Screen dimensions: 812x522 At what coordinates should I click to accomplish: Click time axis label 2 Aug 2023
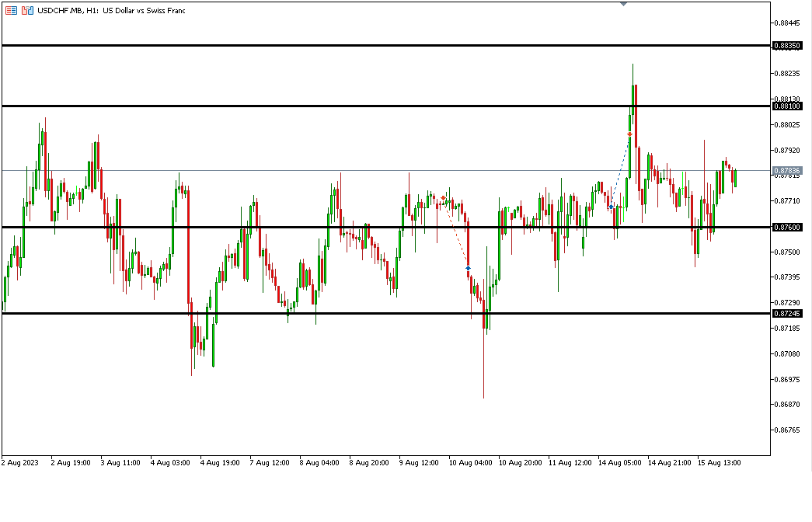(x=19, y=463)
